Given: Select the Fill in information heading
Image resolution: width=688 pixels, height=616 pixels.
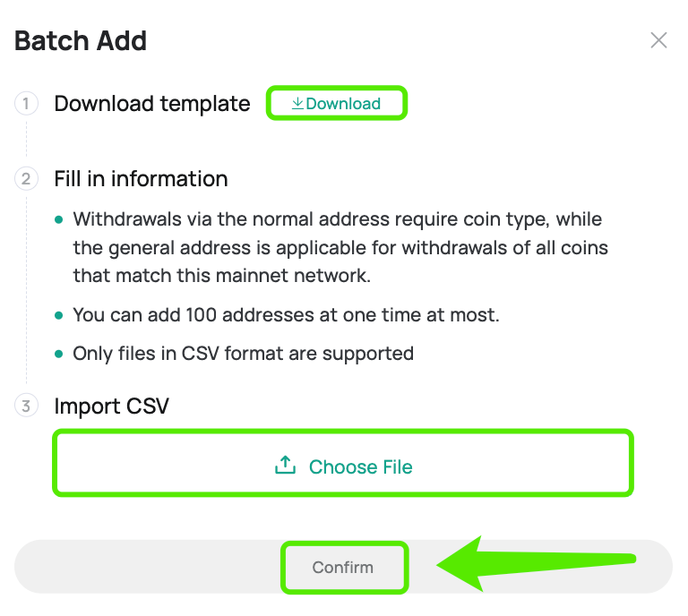Looking at the screenshot, I should 142,179.
